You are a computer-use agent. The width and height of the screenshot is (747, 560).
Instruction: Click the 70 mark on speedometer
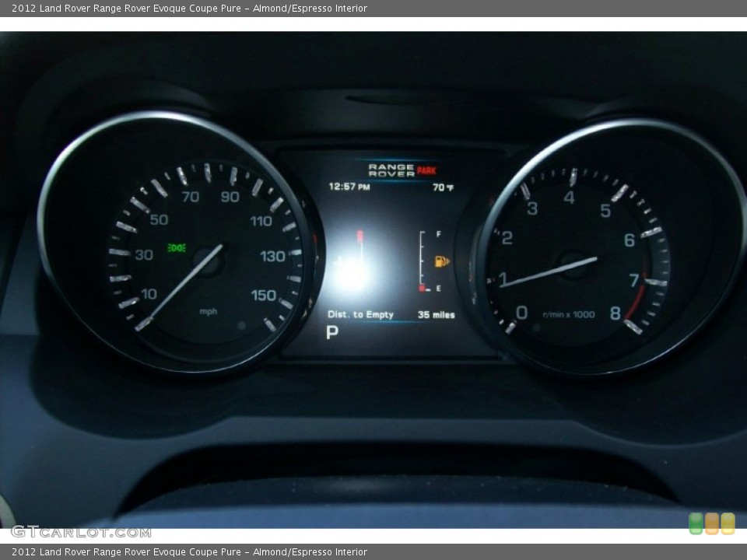pos(191,197)
